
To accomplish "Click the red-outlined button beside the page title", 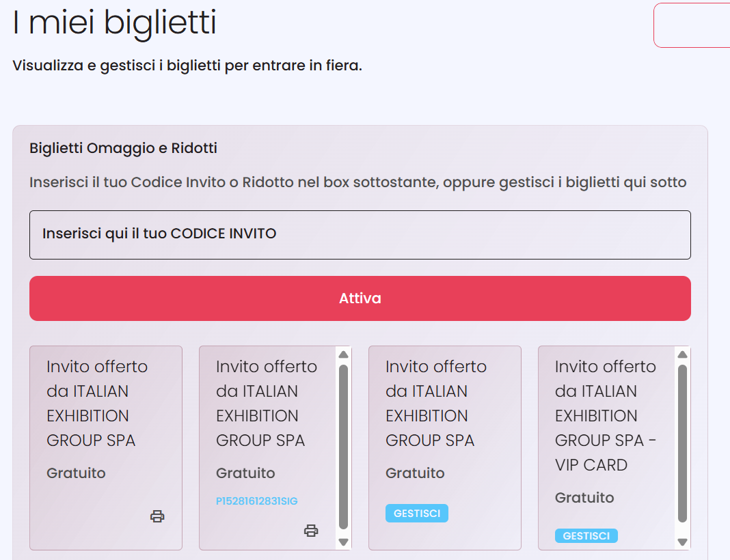I will (x=692, y=25).
